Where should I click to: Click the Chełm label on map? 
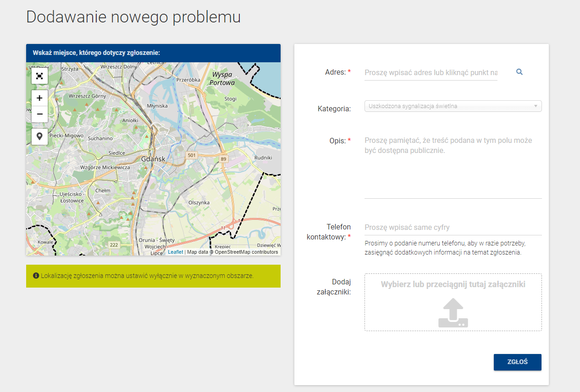tap(103, 191)
